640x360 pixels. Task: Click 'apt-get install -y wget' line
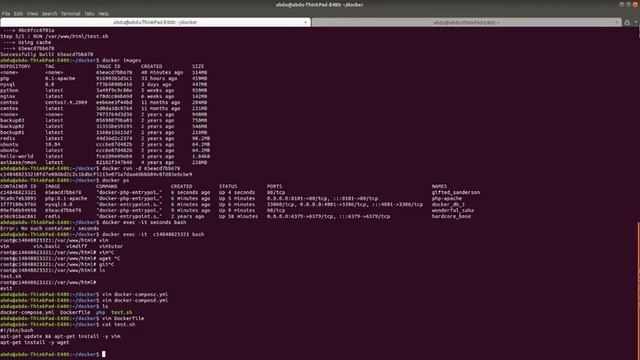pos(35,342)
